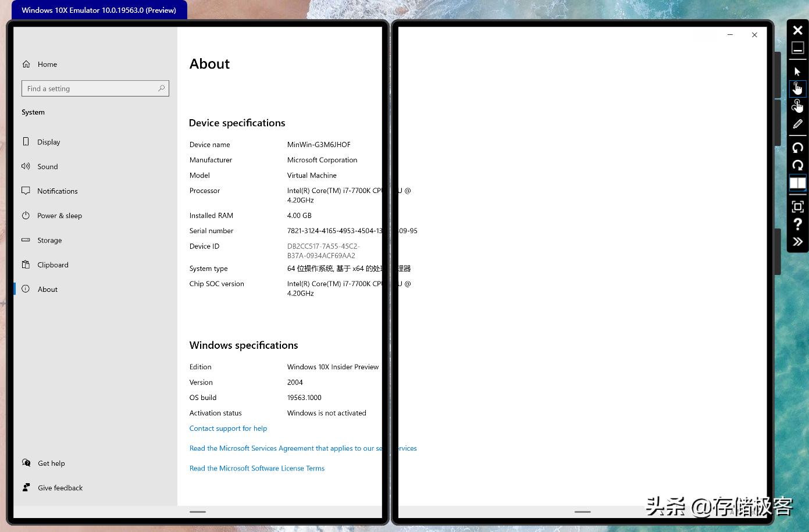Open Storage settings
809x532 pixels.
pos(49,240)
